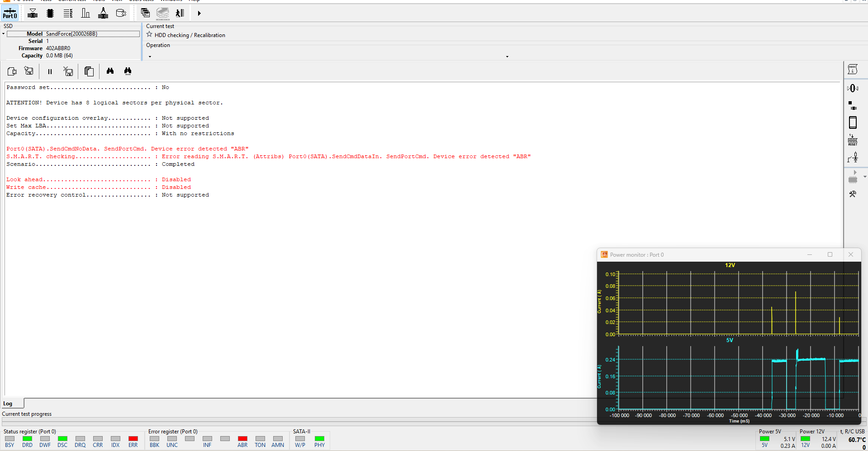Open dropdown arrow beside chip-play sidebar icon
Screen dimensions: 868x451
tap(865, 177)
